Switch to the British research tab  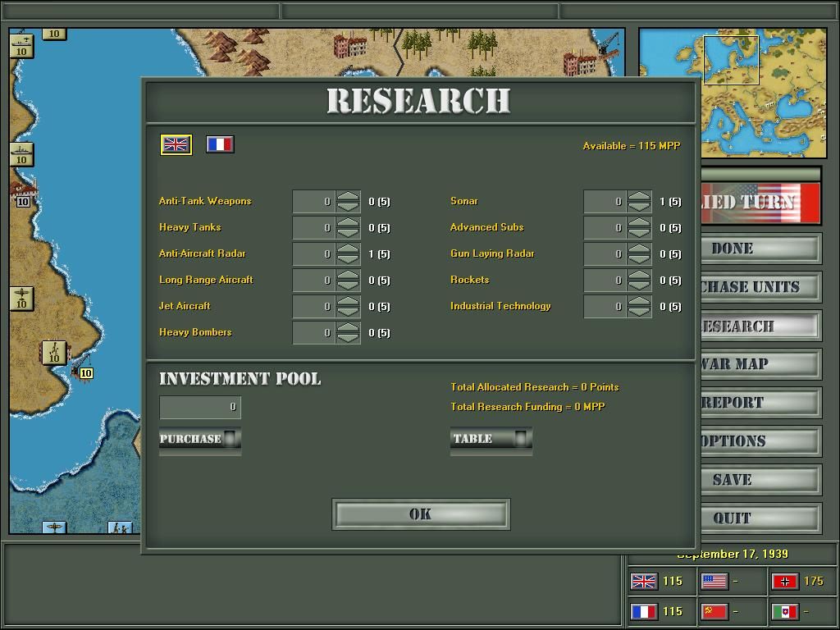175,144
